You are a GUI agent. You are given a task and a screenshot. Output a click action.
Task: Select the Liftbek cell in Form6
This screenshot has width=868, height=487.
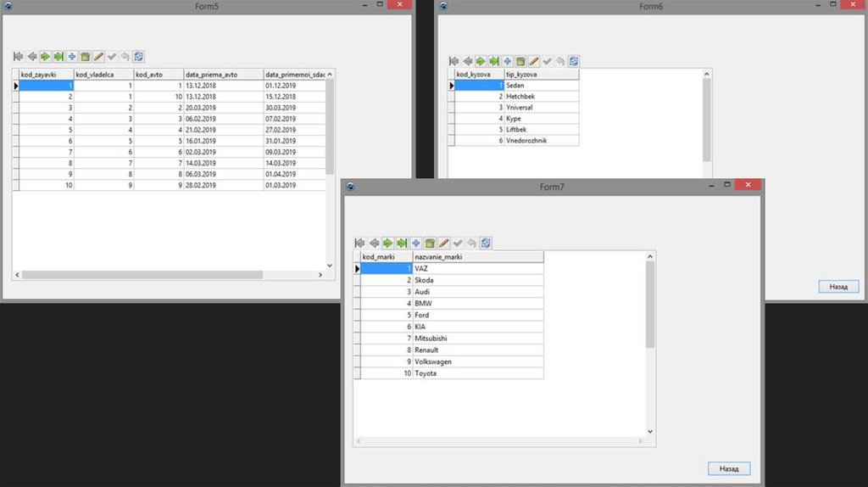coord(541,130)
